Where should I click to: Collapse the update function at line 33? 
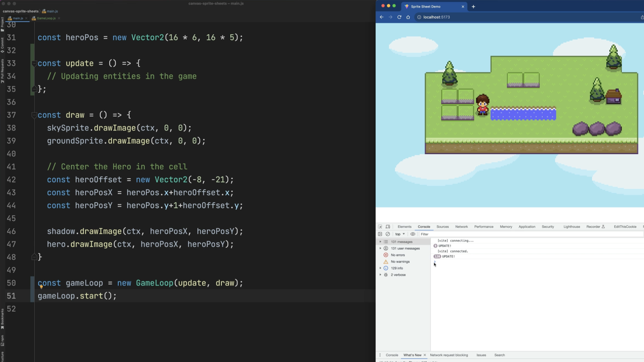point(34,63)
